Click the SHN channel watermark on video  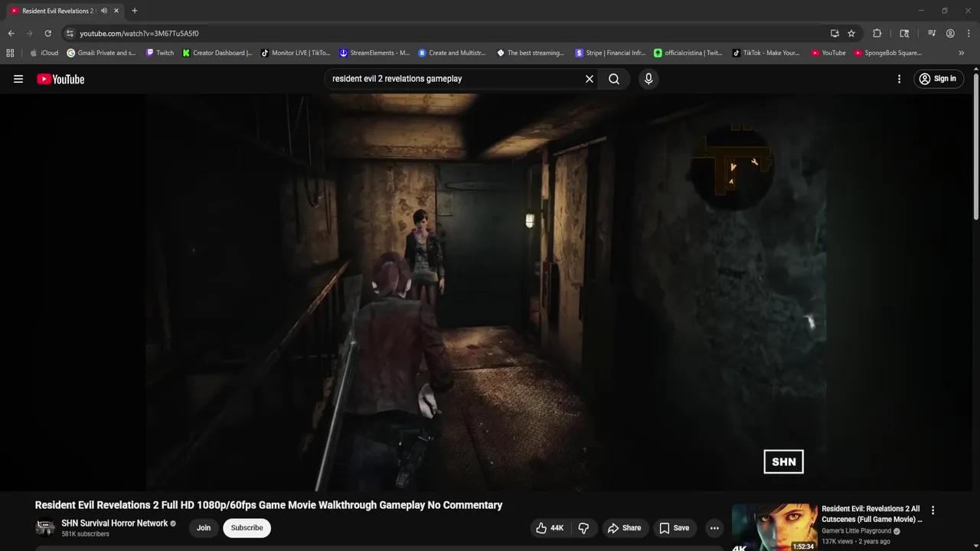pyautogui.click(x=783, y=461)
